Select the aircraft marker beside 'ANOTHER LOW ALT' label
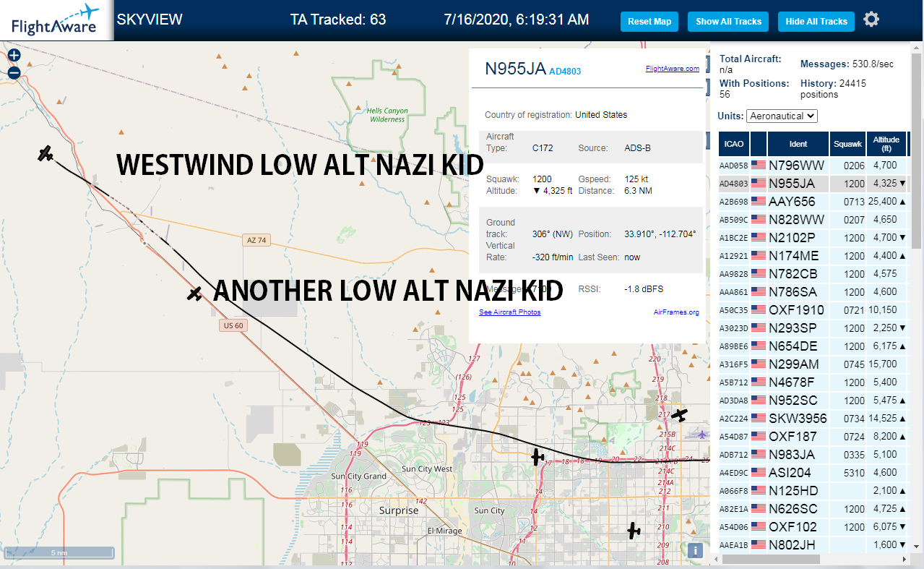 click(194, 294)
